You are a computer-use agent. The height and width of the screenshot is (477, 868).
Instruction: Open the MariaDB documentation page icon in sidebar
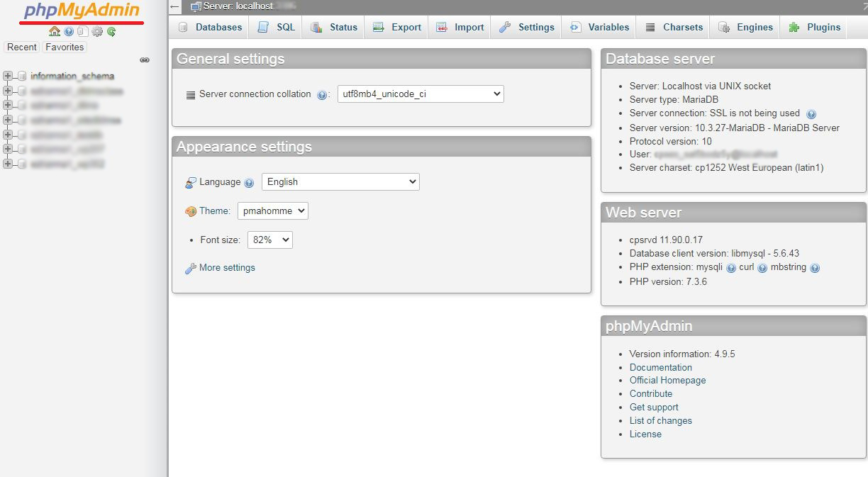(x=82, y=31)
